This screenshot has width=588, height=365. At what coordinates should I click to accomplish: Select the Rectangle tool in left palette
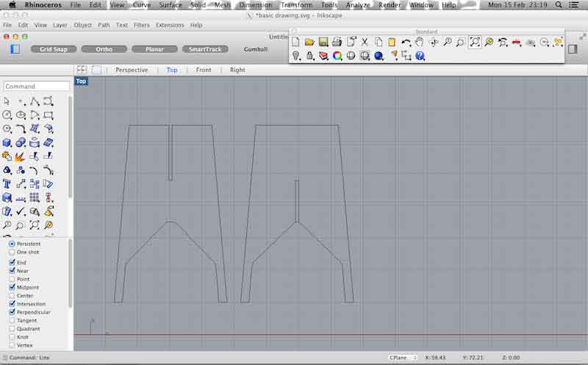point(49,115)
